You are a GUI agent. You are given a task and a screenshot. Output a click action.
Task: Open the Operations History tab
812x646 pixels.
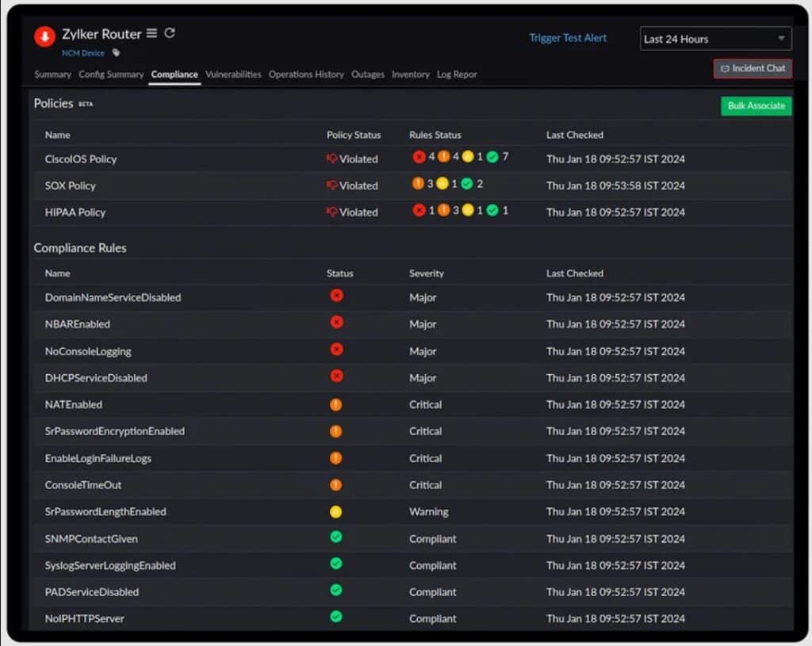pyautogui.click(x=306, y=74)
